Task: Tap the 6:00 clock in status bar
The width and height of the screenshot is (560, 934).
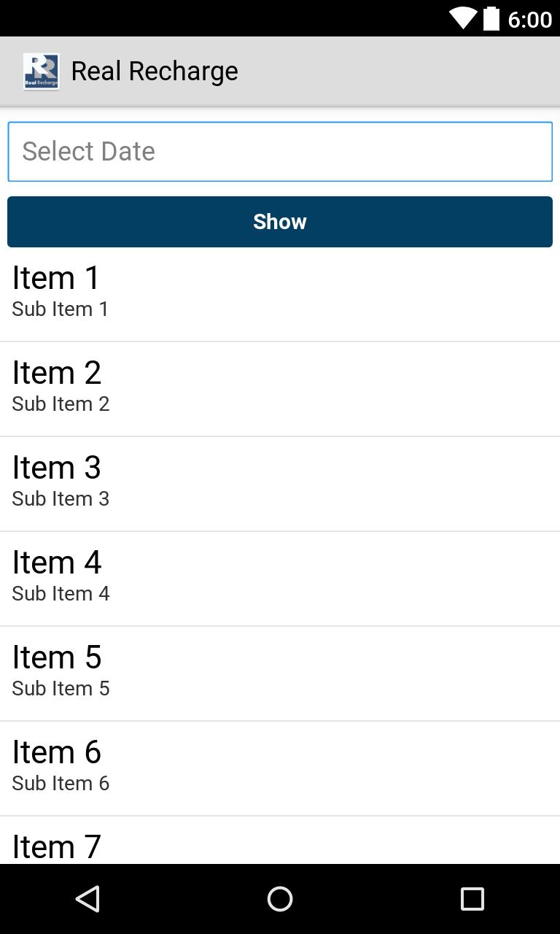Action: 530,19
